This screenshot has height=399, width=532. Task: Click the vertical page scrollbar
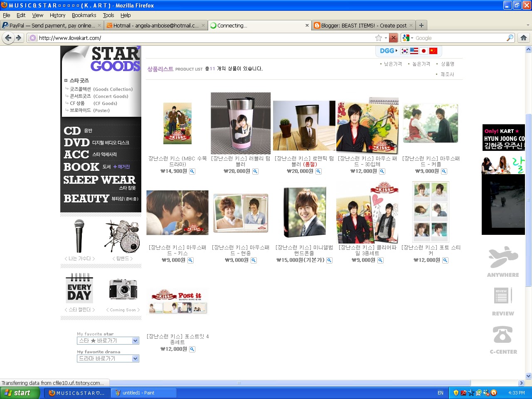[529, 199]
